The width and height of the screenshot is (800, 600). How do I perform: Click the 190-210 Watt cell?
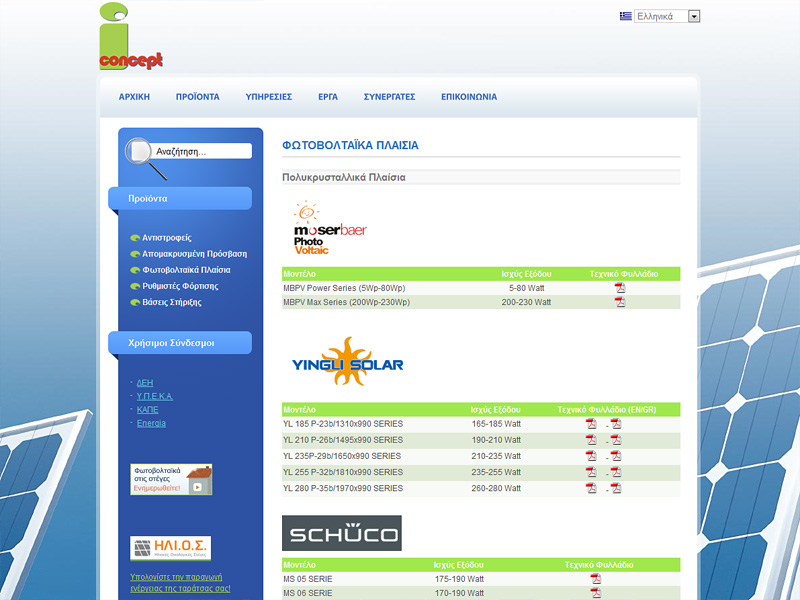point(496,440)
